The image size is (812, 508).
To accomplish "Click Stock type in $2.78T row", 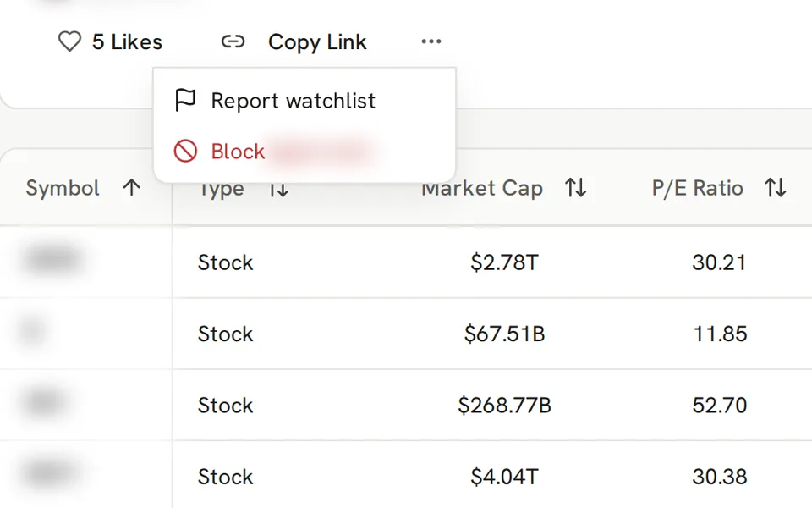I will coord(225,262).
